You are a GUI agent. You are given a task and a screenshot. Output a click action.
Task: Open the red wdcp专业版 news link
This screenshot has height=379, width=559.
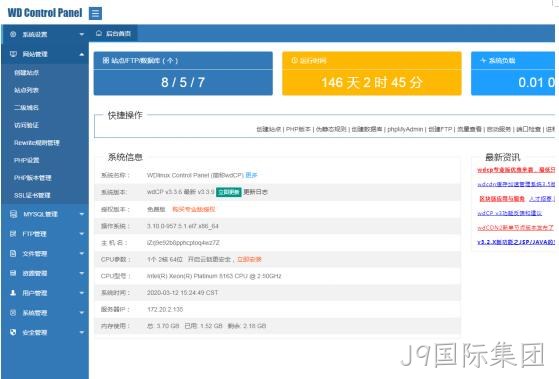pos(516,170)
